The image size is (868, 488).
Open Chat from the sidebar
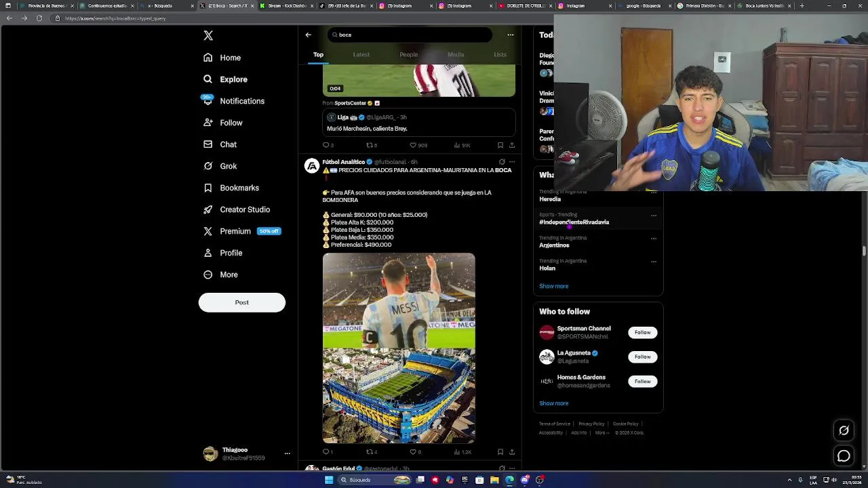(x=220, y=144)
